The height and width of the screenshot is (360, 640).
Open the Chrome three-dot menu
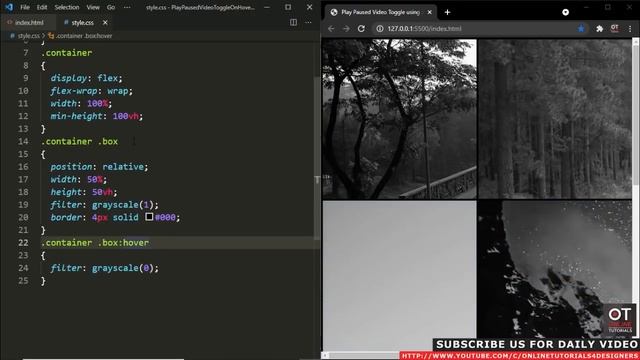tap(630, 29)
